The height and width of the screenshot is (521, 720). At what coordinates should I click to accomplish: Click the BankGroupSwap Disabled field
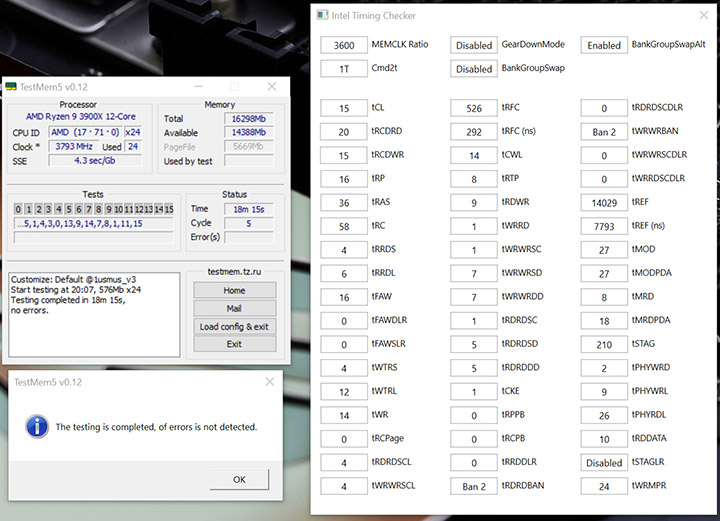click(474, 69)
